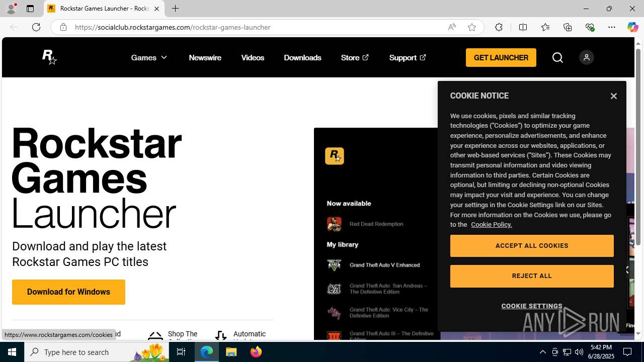Image resolution: width=644 pixels, height=362 pixels.
Task: Open Task View on taskbar
Action: (x=181, y=352)
